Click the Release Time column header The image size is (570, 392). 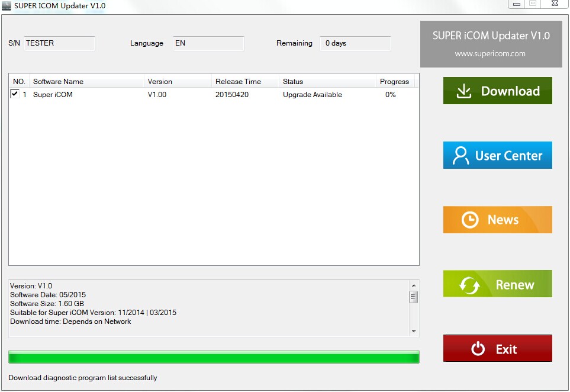click(x=246, y=82)
